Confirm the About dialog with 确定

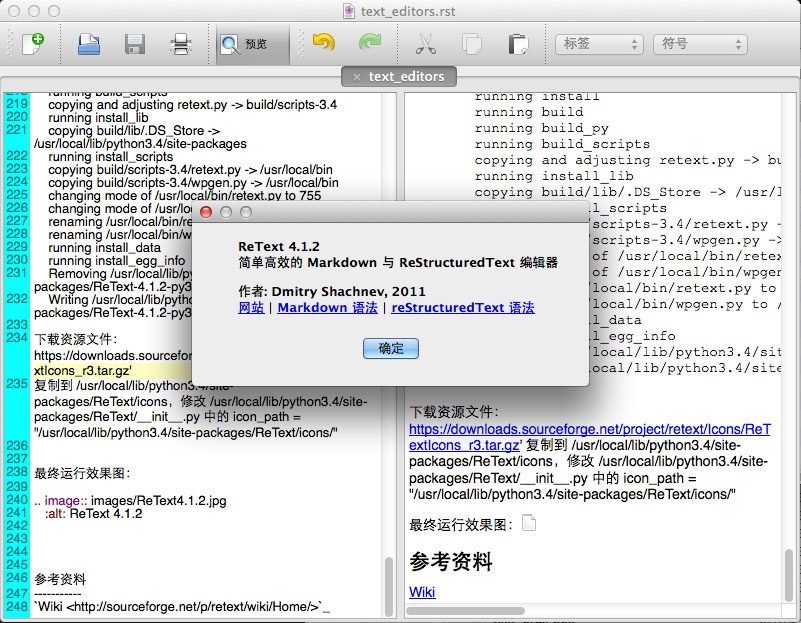(391, 348)
